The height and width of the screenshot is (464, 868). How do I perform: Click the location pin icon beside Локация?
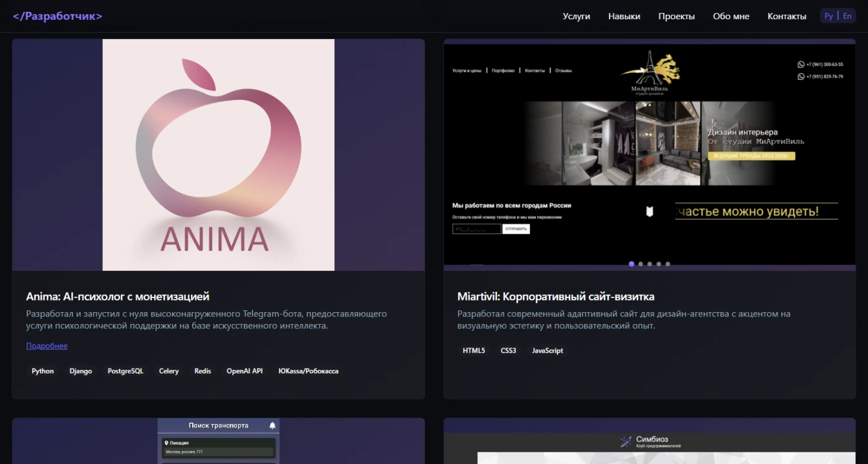166,443
